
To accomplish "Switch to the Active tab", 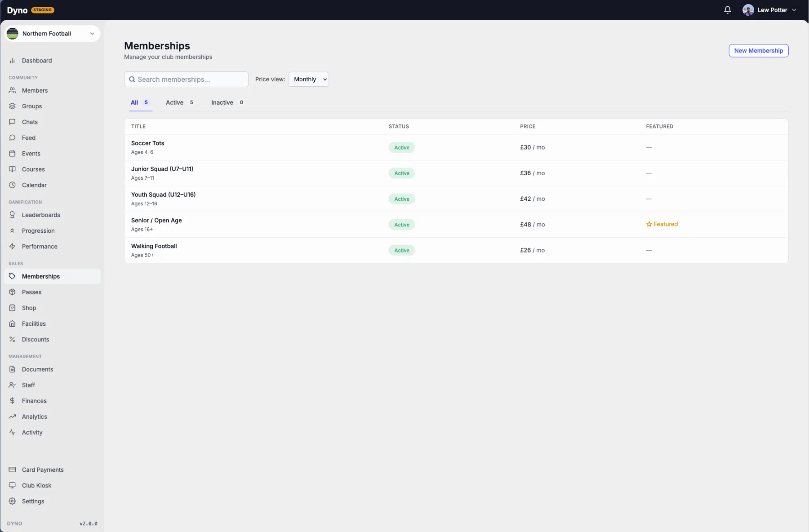I will pos(180,102).
